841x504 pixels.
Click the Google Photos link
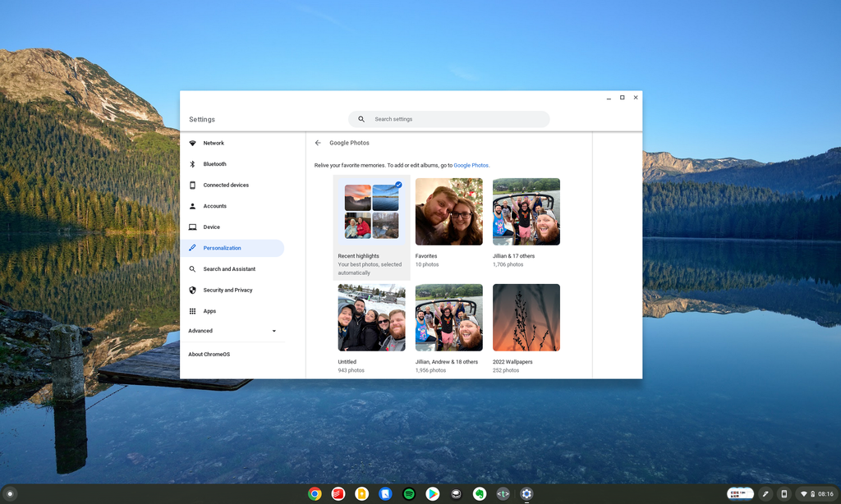pyautogui.click(x=471, y=165)
